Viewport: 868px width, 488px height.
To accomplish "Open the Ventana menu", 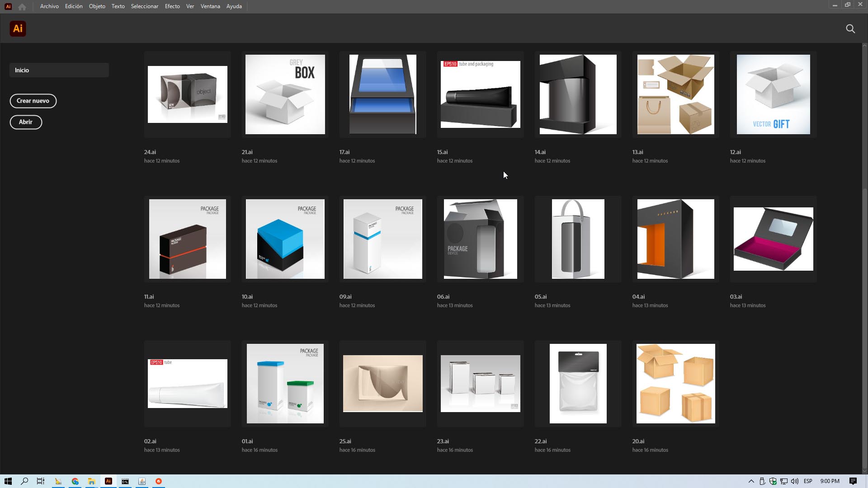I will (x=210, y=6).
